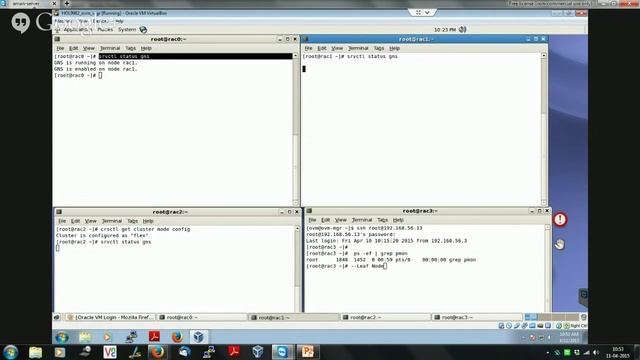Viewport: 640px width, 360px height.
Task: Open View menu in root@rac2 terminal
Action: tap(90, 221)
